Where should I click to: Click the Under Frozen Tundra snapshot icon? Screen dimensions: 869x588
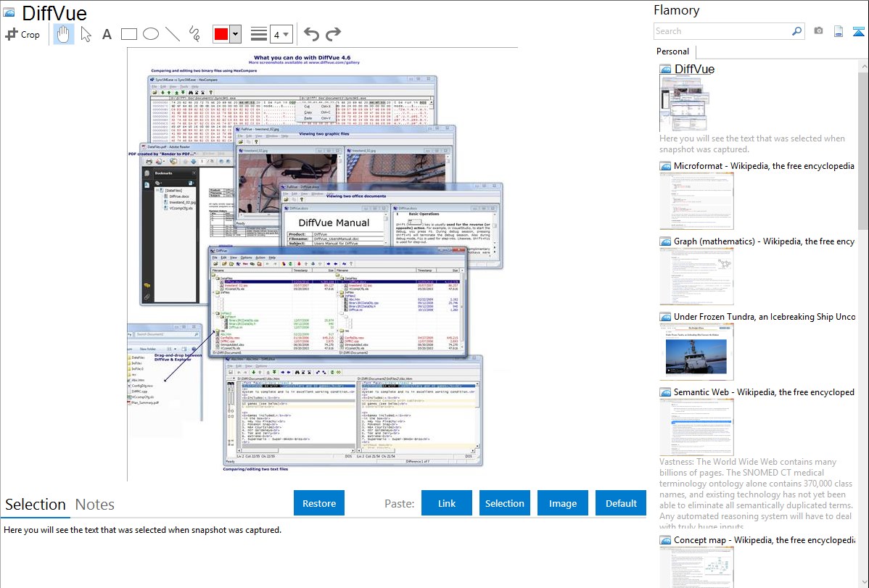point(665,316)
